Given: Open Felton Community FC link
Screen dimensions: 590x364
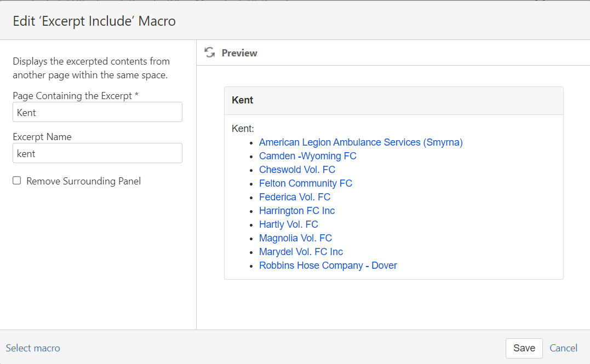Looking at the screenshot, I should coord(305,183).
